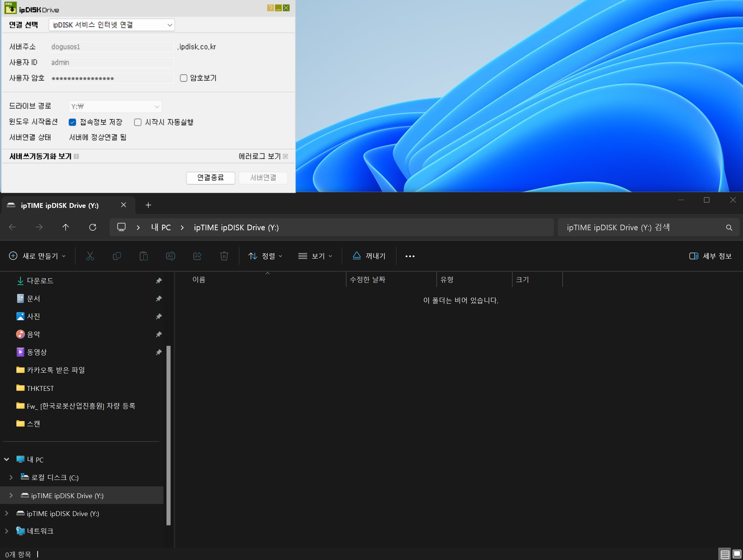Enable the 암호보기 checkbox
Screen dimensions: 743x560
pyautogui.click(x=184, y=78)
